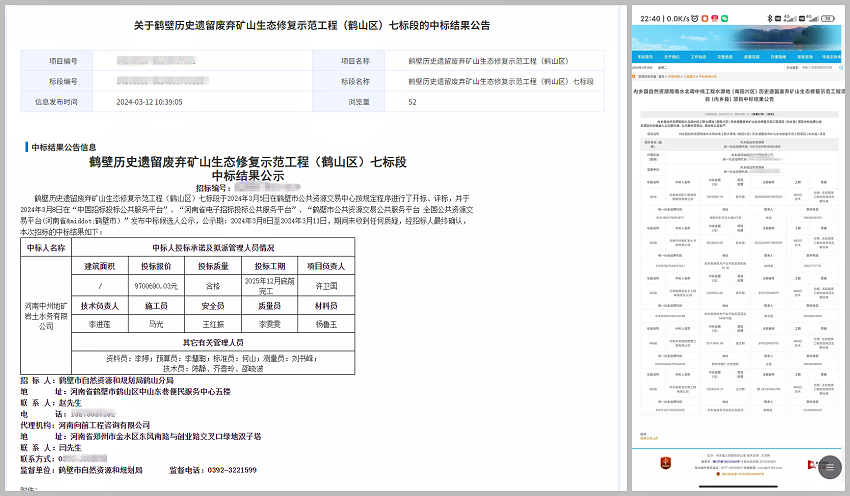Click the 2025年12月底前完工 schedule cell

(269, 286)
